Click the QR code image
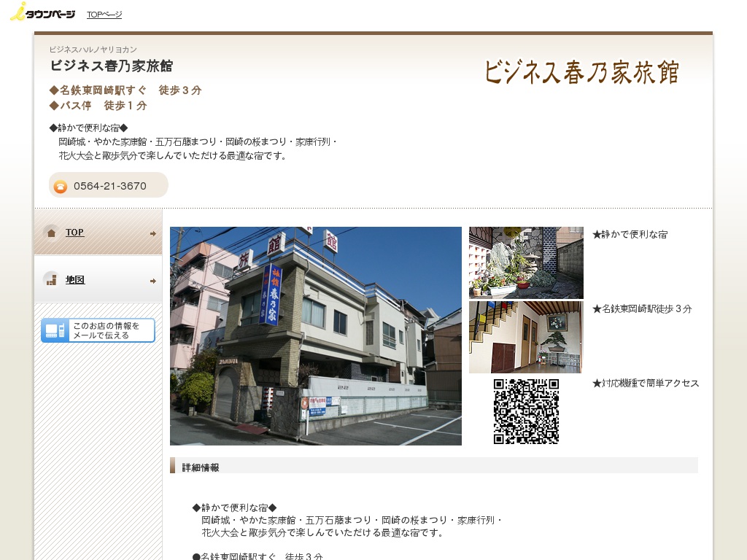This screenshot has height=560, width=747. point(526,411)
